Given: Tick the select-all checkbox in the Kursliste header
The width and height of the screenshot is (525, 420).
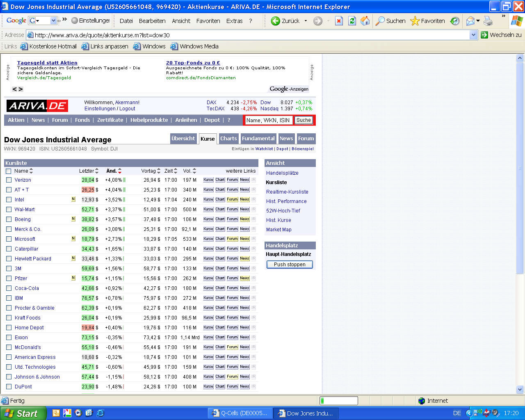Looking at the screenshot, I should [9, 171].
